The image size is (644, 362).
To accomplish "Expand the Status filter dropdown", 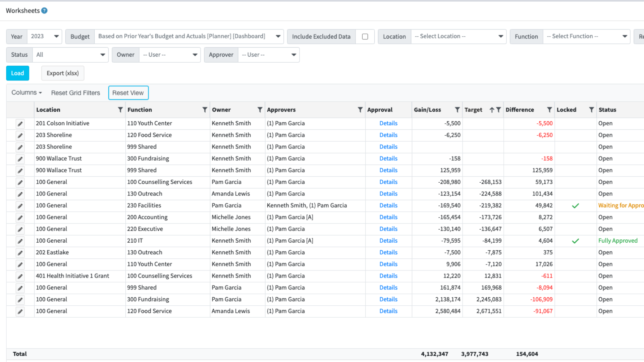I will (x=102, y=55).
